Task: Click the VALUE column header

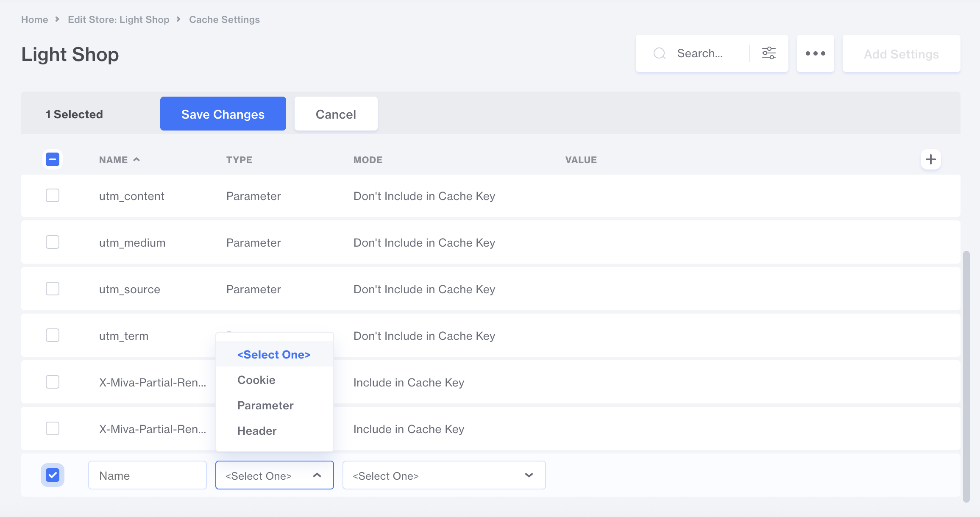Action: [581, 160]
